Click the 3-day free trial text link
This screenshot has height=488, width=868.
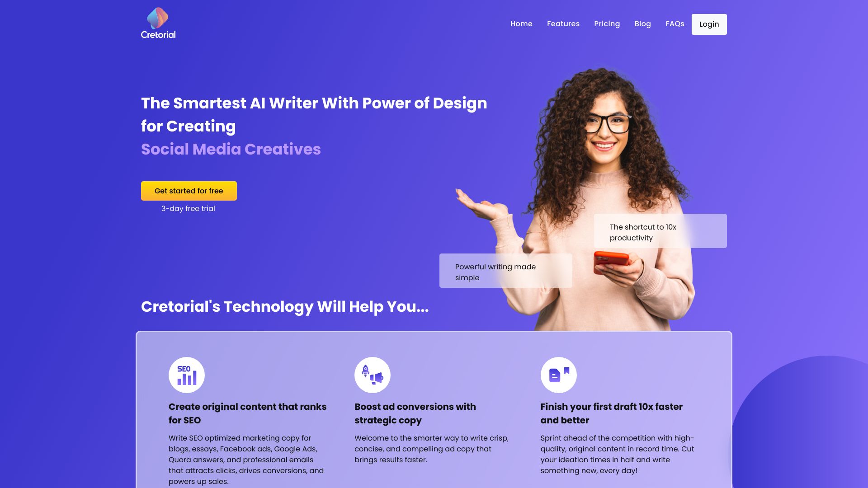click(x=189, y=208)
